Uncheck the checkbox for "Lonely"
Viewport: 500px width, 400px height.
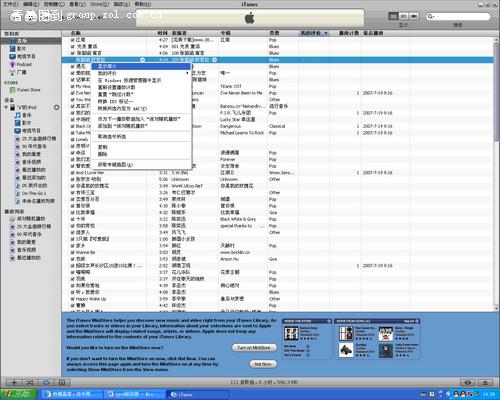click(73, 139)
